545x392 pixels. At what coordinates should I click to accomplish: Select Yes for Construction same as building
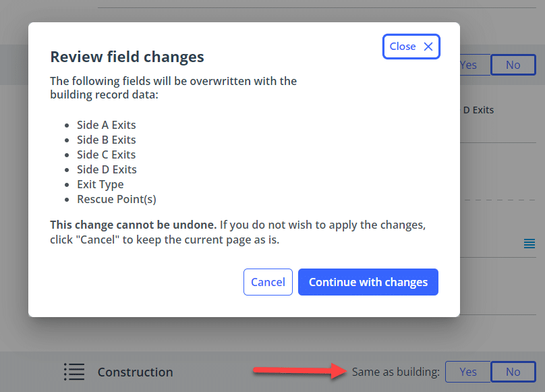pos(468,372)
